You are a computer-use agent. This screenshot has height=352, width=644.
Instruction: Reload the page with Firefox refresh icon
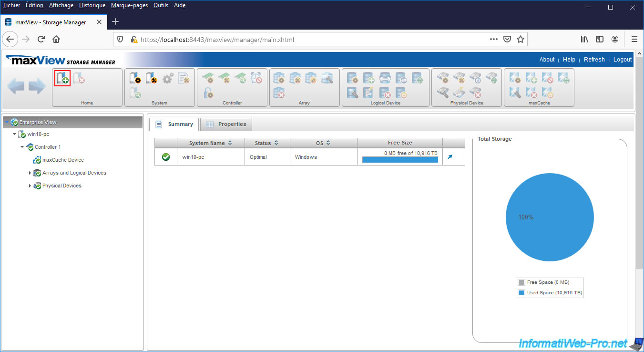(x=41, y=40)
